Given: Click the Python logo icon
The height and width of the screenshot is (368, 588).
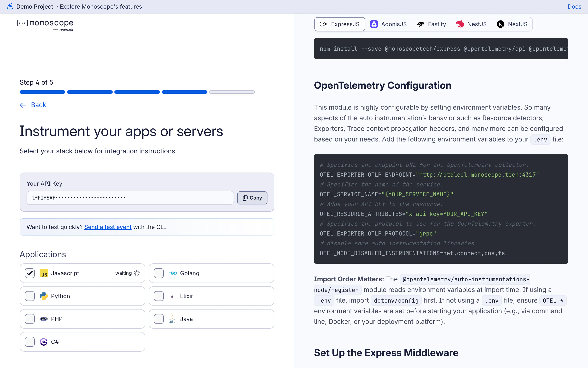Looking at the screenshot, I should tap(44, 296).
